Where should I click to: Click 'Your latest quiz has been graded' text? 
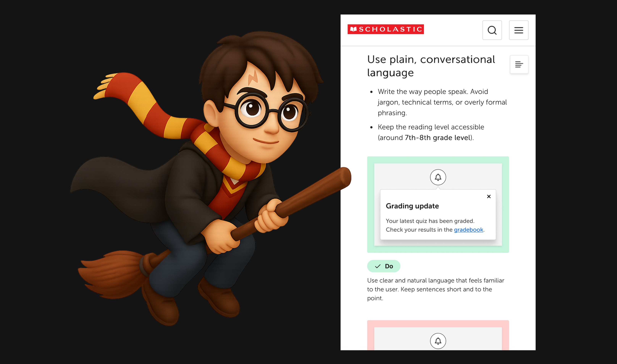coord(430,221)
